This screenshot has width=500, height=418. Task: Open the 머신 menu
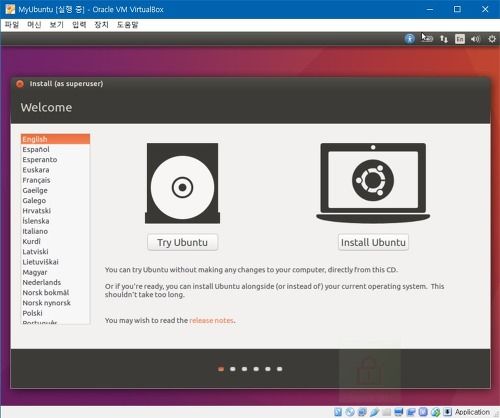(x=34, y=25)
